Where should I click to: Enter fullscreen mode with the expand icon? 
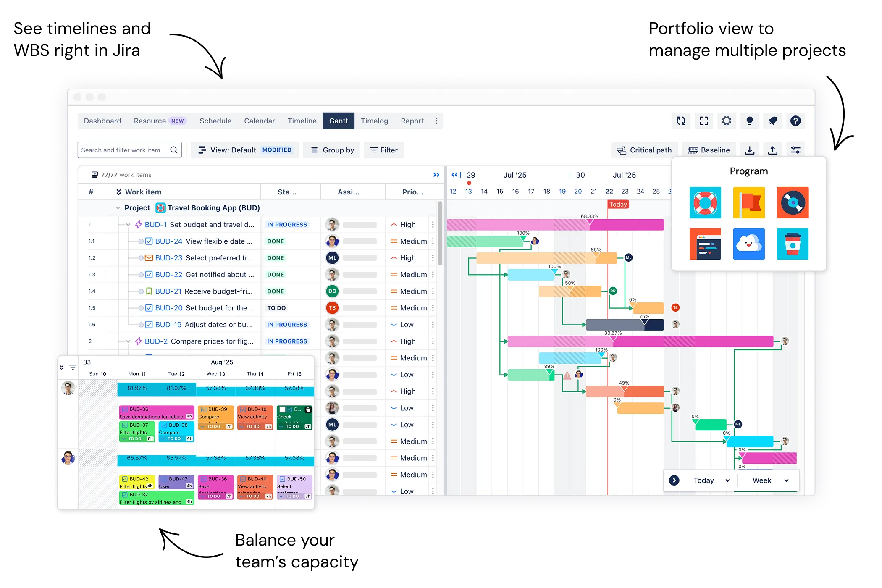pos(704,121)
